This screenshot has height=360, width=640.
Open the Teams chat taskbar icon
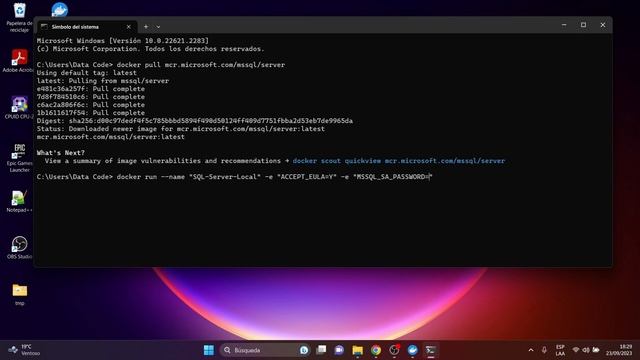point(339,350)
